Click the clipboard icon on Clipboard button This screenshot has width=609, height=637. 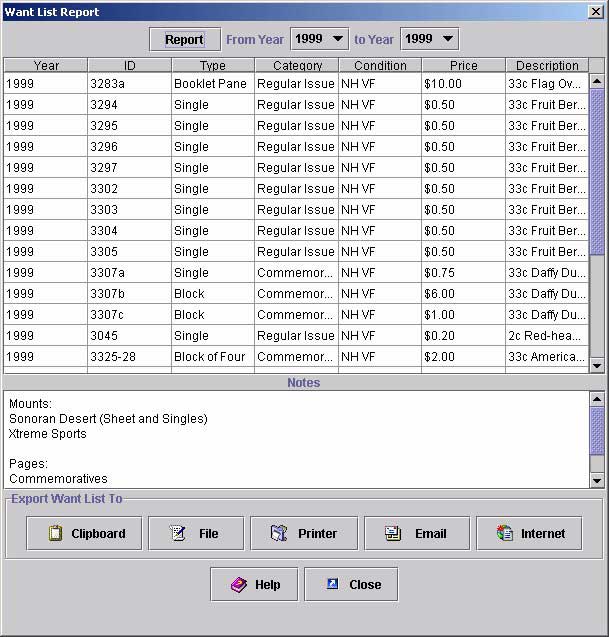tap(56, 534)
